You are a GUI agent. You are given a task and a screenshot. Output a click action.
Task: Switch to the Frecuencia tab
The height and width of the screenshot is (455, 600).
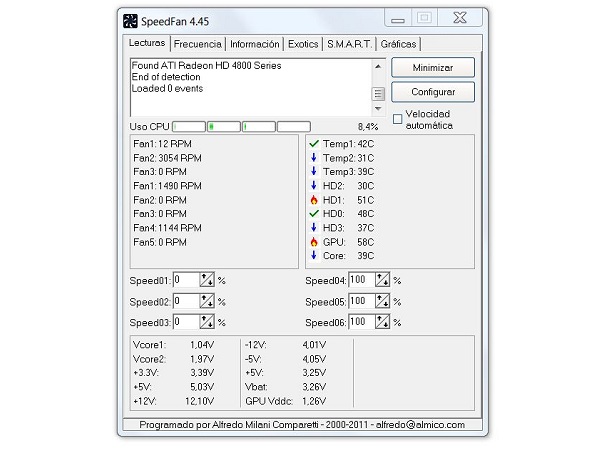[197, 44]
